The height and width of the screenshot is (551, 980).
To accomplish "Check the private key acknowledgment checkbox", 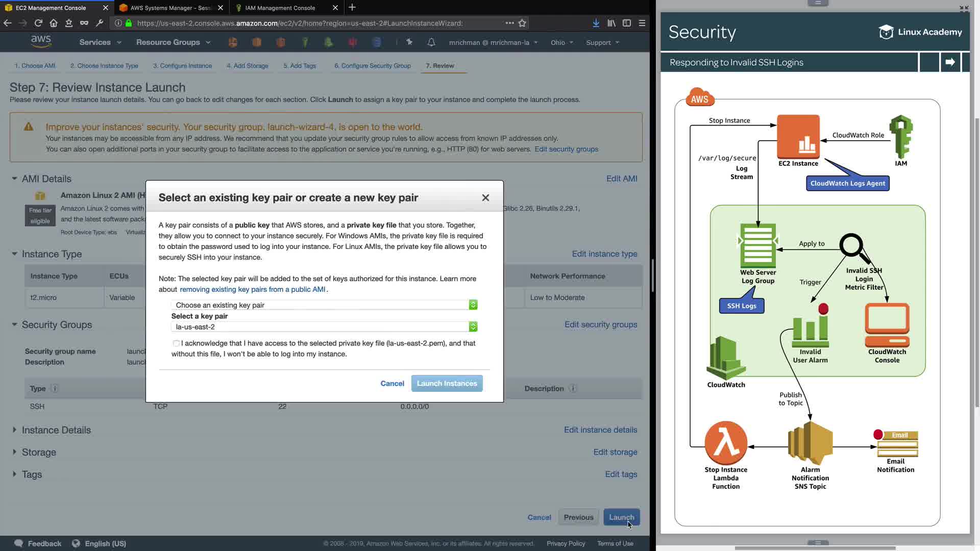I will 176,343.
